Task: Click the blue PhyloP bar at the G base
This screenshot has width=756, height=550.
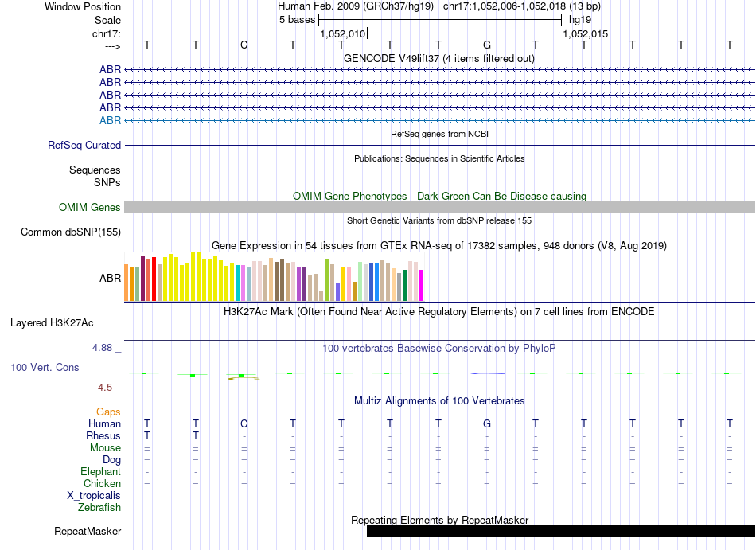Action: [488, 373]
